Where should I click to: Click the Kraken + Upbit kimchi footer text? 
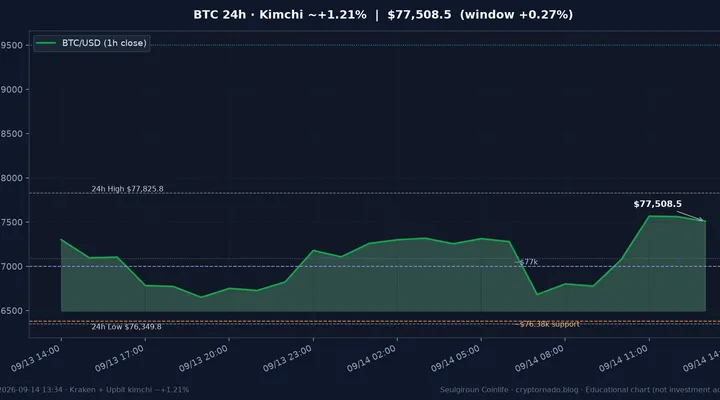[94, 390]
